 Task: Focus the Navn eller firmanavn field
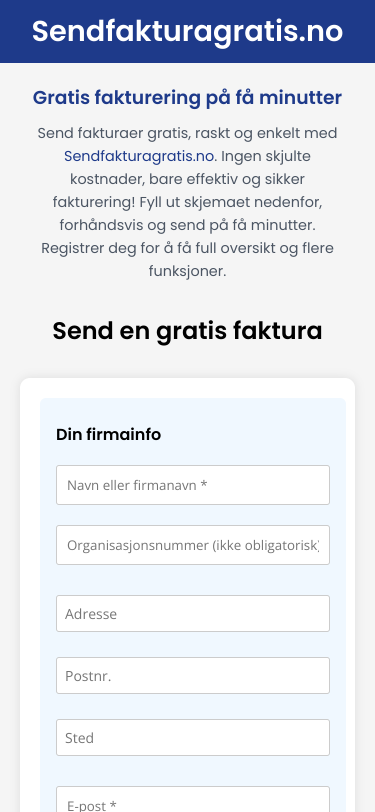click(x=193, y=485)
